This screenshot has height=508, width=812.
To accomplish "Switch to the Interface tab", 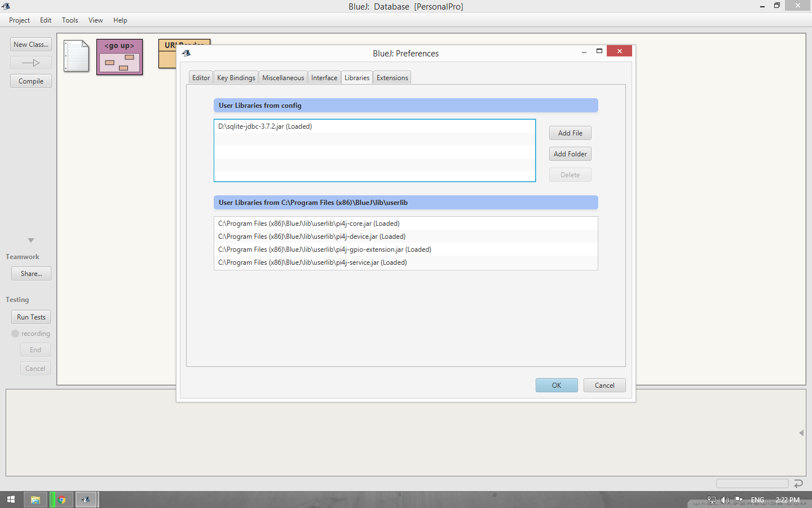I will tap(324, 78).
